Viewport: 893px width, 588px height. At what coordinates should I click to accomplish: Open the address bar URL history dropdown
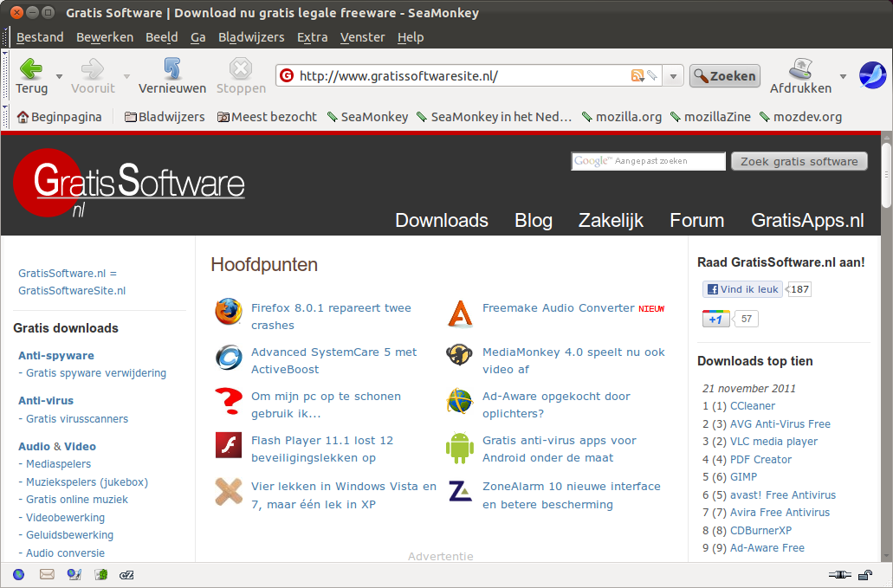click(x=675, y=75)
